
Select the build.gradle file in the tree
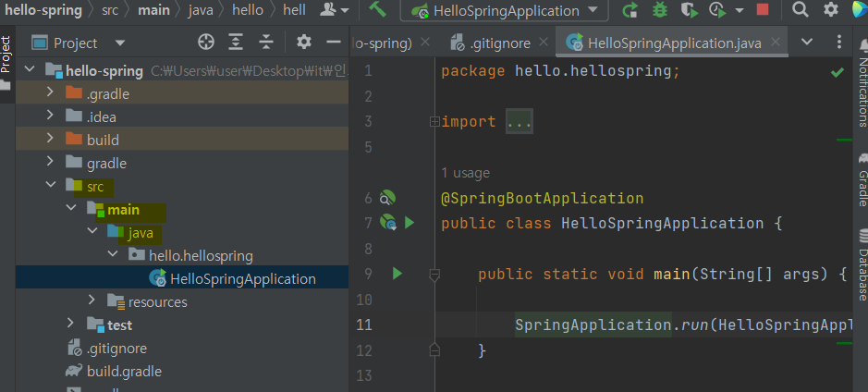182,371
